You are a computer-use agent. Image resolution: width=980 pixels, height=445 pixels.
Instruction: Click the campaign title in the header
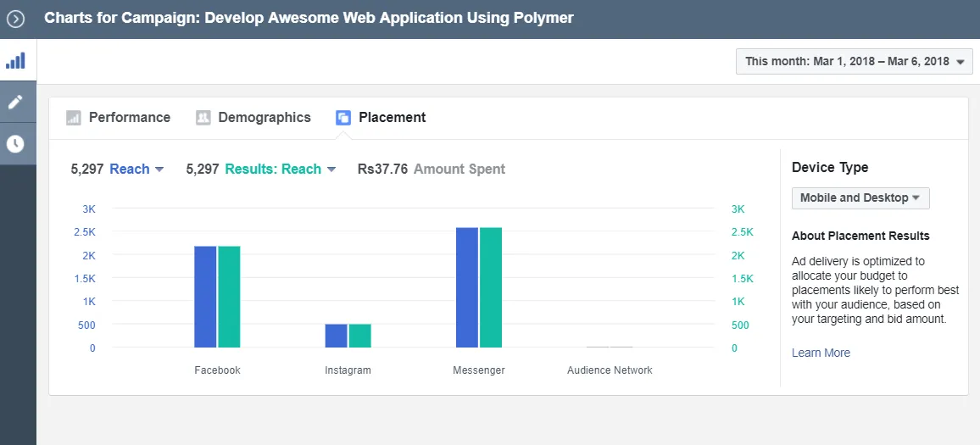(x=309, y=18)
